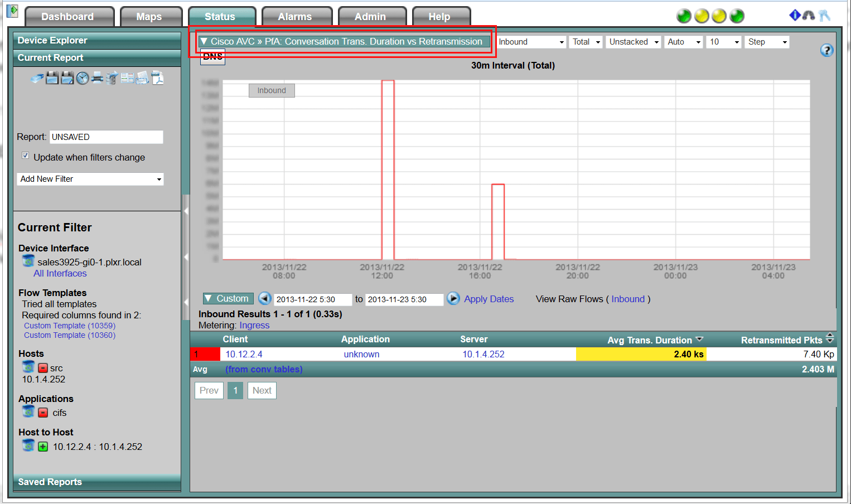Open the Inbound direction dropdown

pyautogui.click(x=531, y=42)
